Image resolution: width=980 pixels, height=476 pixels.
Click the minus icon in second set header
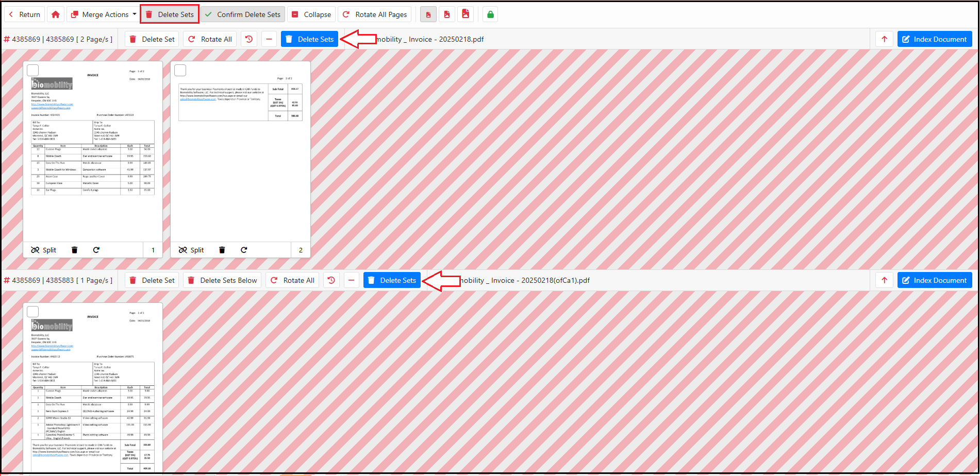click(351, 280)
